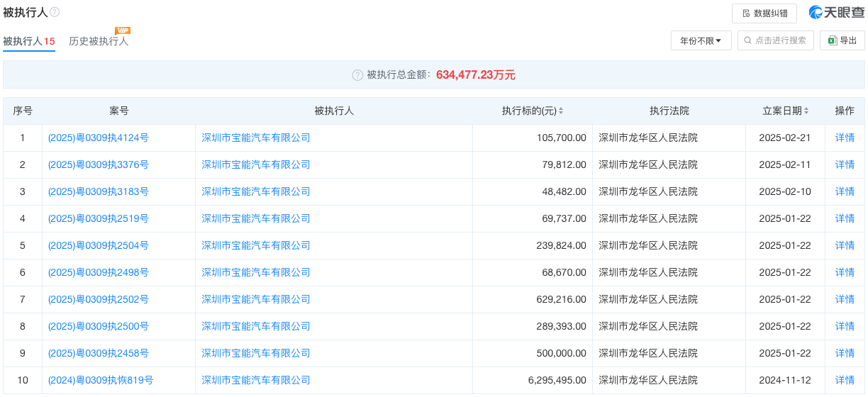Select date 2025-02-21
The height and width of the screenshot is (397, 868).
click(784, 138)
